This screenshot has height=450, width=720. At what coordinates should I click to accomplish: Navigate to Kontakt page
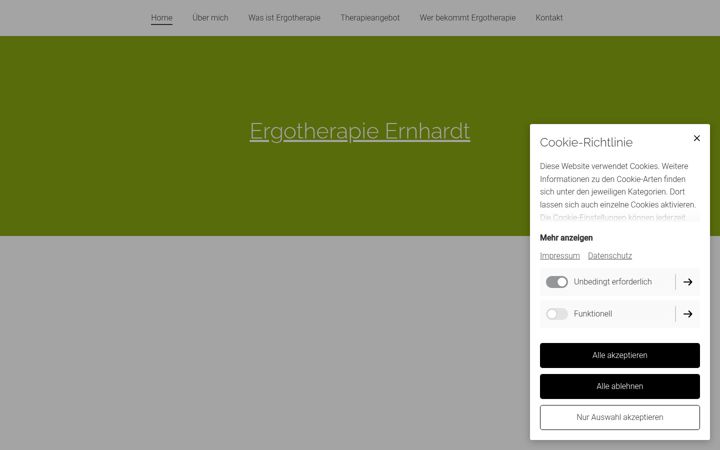tap(549, 18)
